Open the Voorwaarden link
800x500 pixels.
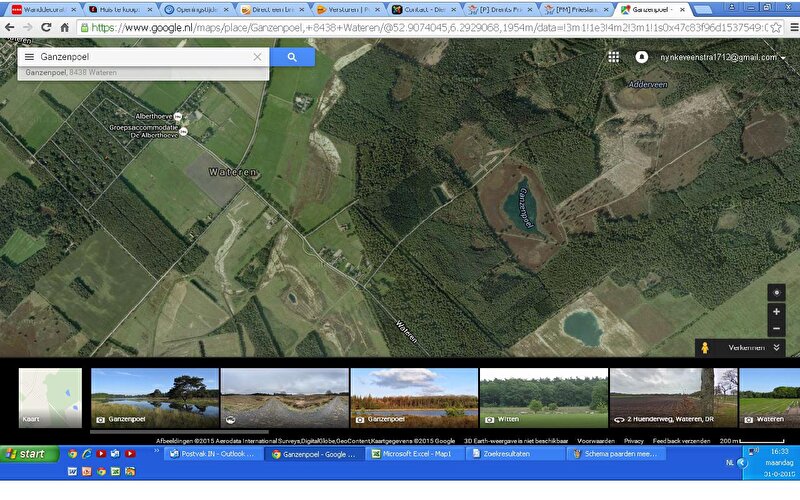click(595, 441)
